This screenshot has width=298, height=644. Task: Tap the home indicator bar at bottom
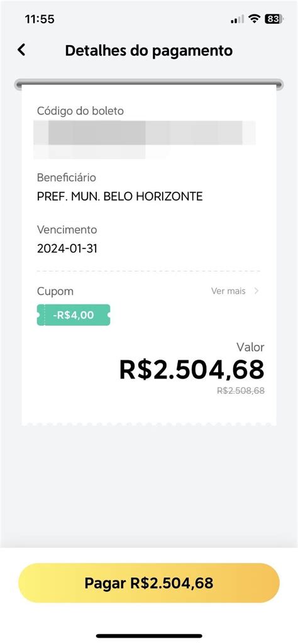[149, 636]
